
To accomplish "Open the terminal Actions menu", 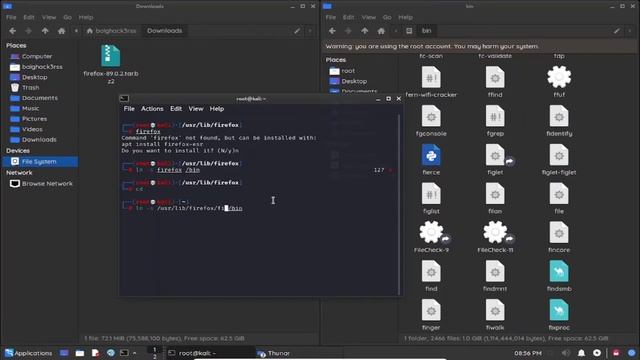I will pos(152,109).
